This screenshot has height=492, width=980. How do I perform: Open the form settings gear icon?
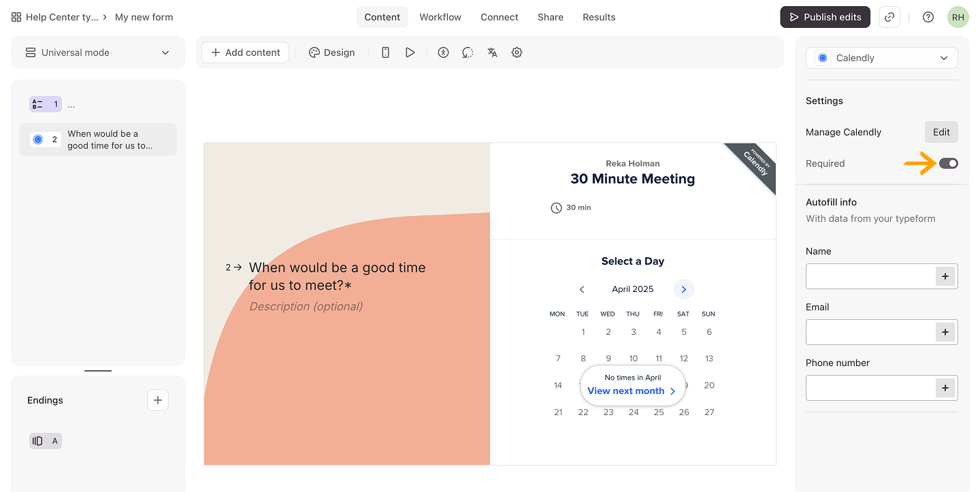point(517,52)
